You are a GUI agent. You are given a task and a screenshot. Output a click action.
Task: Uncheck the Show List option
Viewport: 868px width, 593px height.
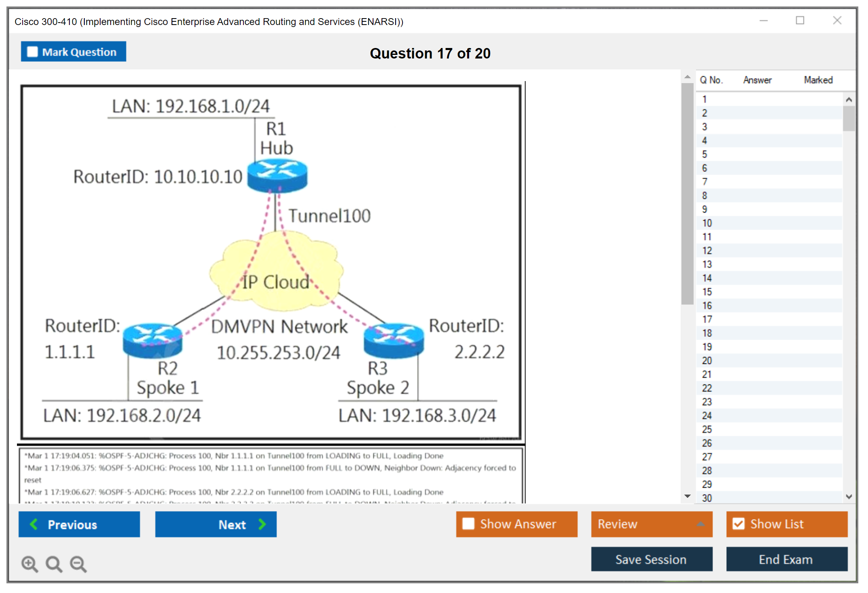click(x=738, y=524)
